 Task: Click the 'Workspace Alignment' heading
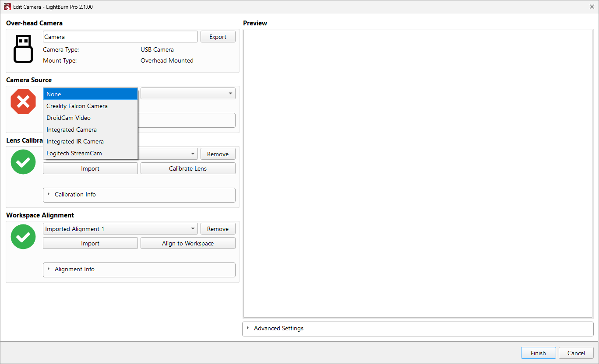[x=40, y=215]
